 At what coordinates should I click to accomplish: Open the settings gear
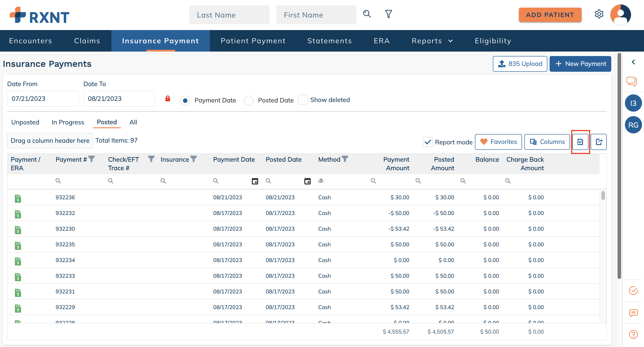point(599,14)
